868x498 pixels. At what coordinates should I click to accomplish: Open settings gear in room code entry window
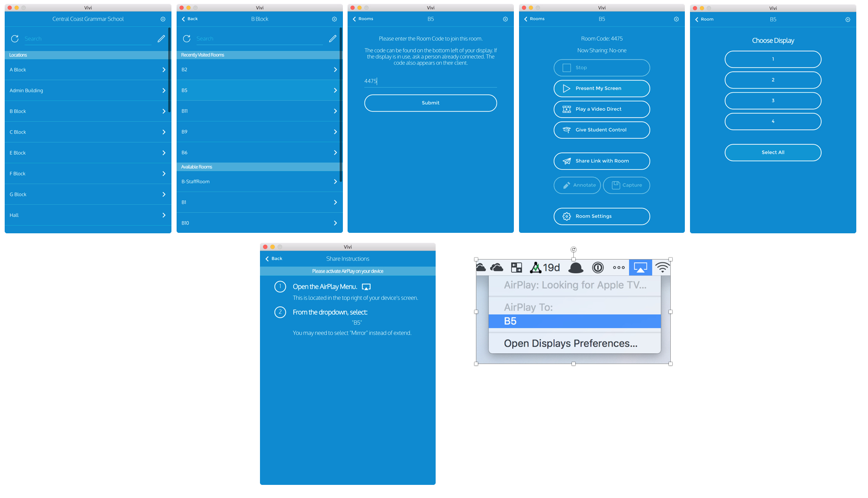tap(505, 19)
